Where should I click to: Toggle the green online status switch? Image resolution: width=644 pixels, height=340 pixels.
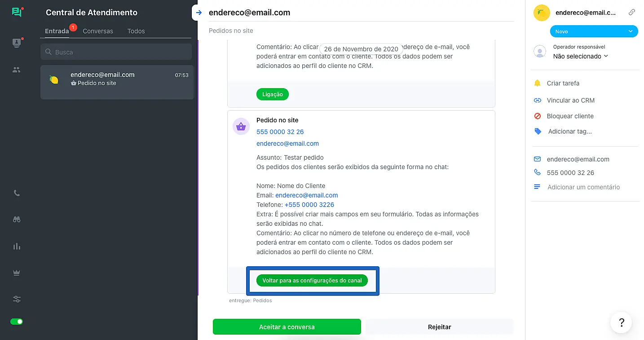pyautogui.click(x=17, y=322)
